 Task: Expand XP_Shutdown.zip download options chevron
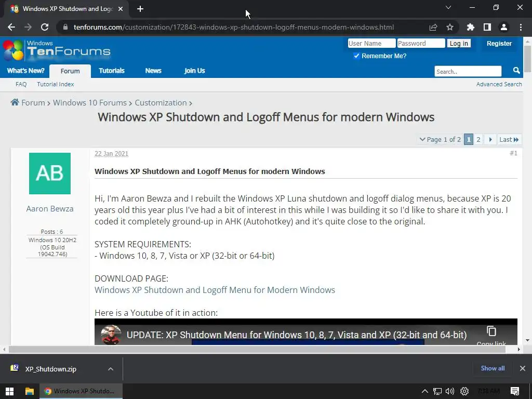point(111,369)
